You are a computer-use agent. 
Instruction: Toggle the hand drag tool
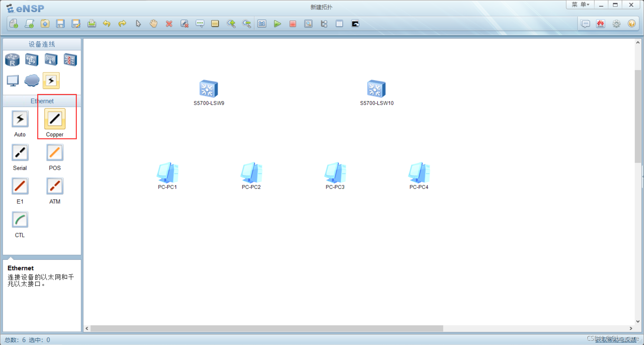pos(154,24)
